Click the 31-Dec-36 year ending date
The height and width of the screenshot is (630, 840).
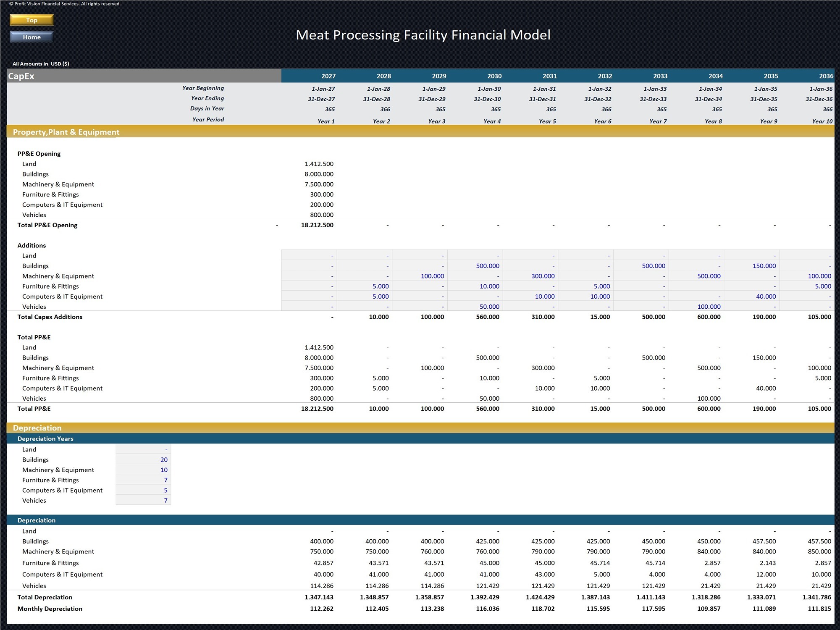click(819, 99)
